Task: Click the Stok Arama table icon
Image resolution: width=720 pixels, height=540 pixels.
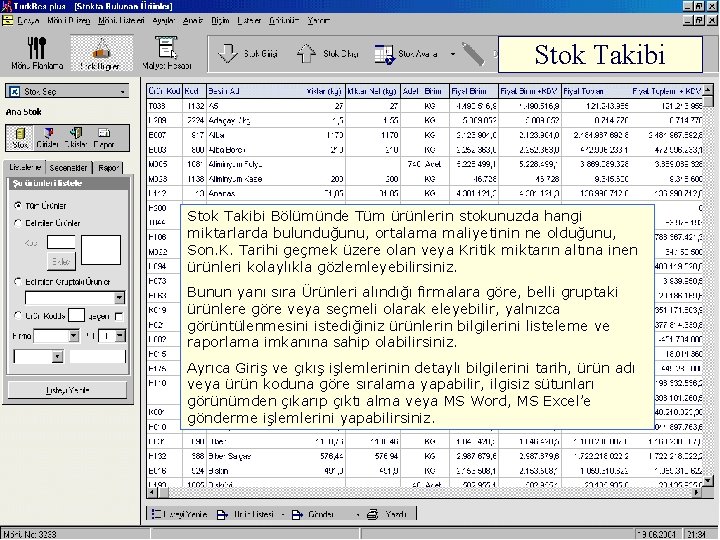Action: tap(384, 54)
